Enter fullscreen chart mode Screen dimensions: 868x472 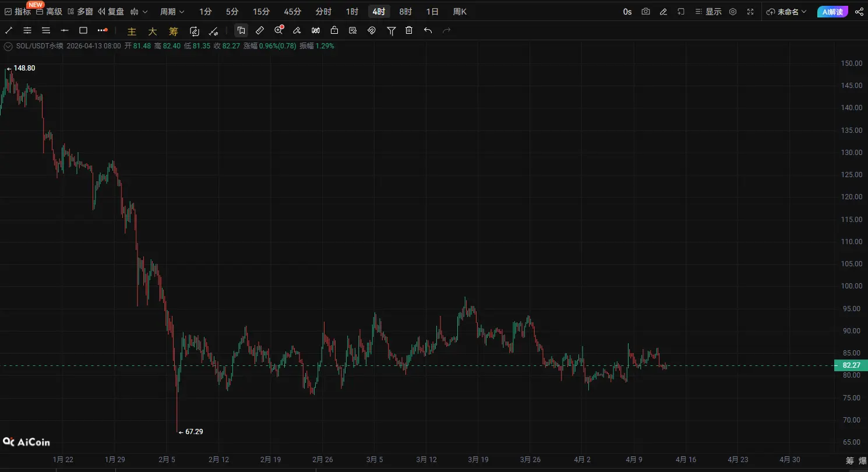point(750,12)
